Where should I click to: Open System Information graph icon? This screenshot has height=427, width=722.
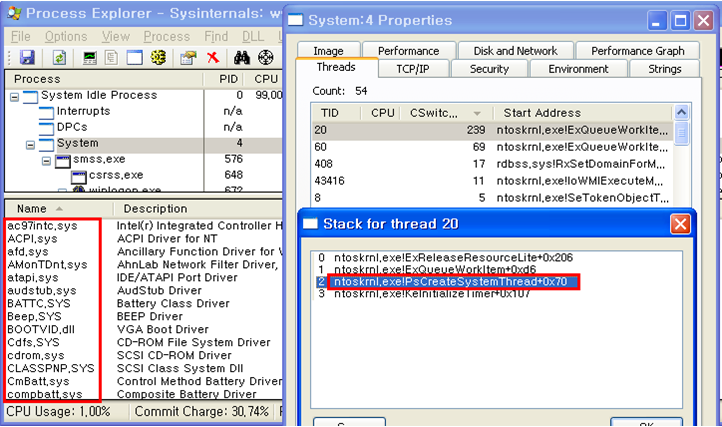[90, 58]
